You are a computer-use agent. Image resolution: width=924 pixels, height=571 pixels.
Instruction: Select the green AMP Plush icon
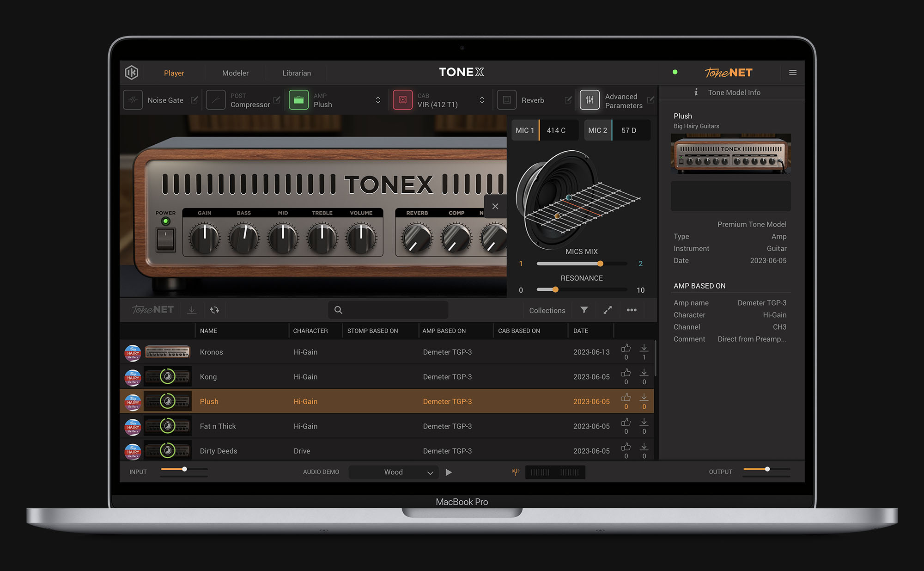[x=298, y=100]
